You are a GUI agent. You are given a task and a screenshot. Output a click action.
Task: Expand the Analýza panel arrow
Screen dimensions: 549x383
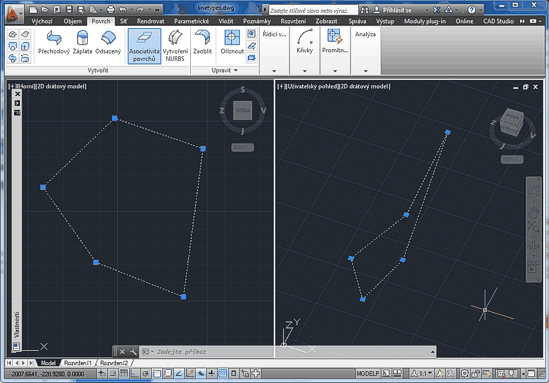point(366,71)
